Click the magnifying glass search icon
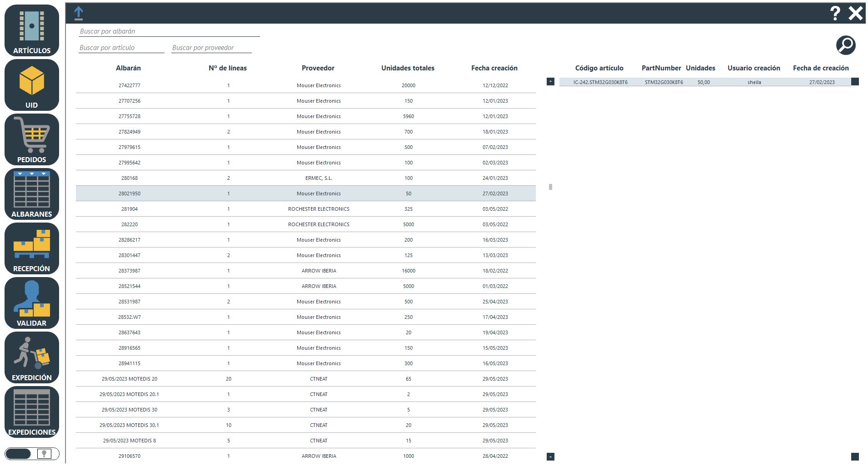 pyautogui.click(x=845, y=45)
